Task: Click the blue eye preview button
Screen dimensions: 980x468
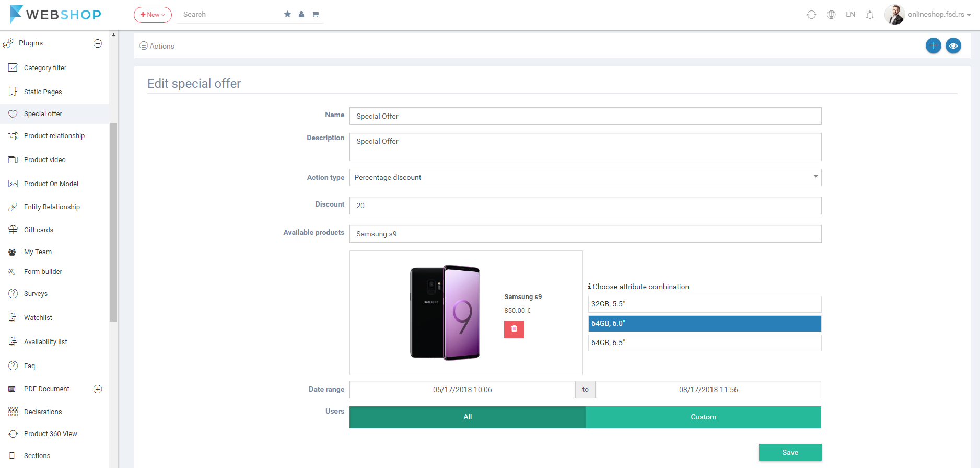Action: pos(953,45)
